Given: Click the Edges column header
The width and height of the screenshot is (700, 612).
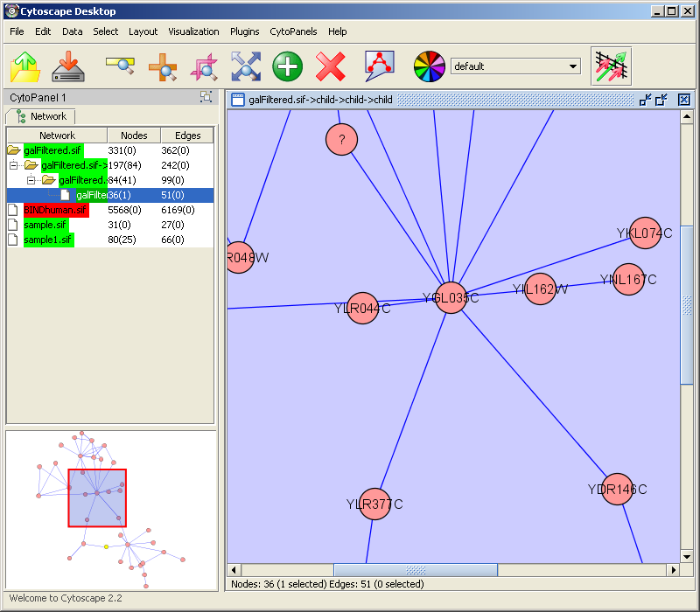Looking at the screenshot, I should point(187,136).
